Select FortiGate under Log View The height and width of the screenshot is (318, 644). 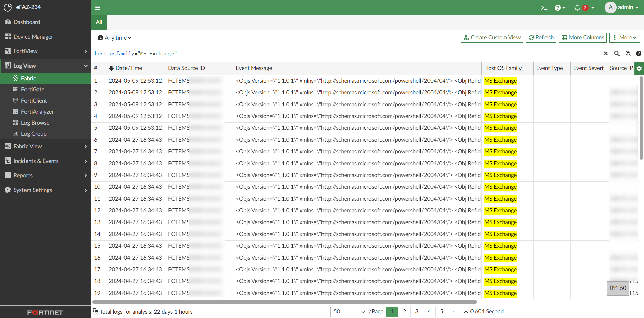(33, 89)
